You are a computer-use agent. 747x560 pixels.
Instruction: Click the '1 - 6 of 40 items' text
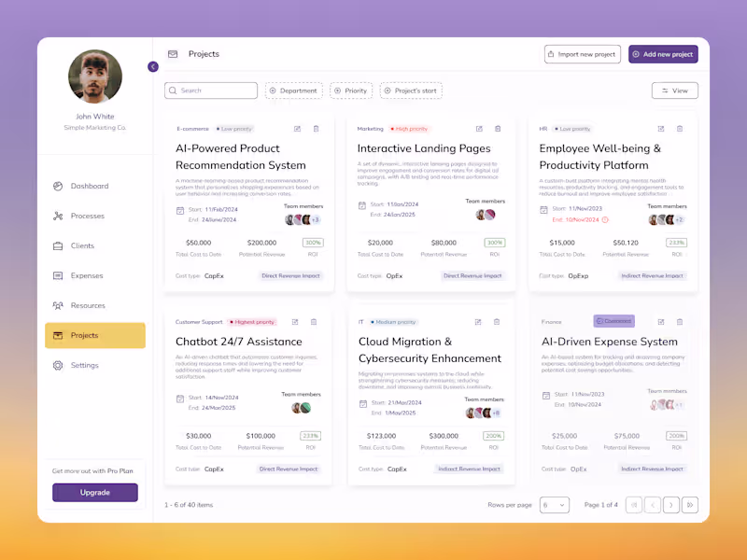(x=189, y=505)
